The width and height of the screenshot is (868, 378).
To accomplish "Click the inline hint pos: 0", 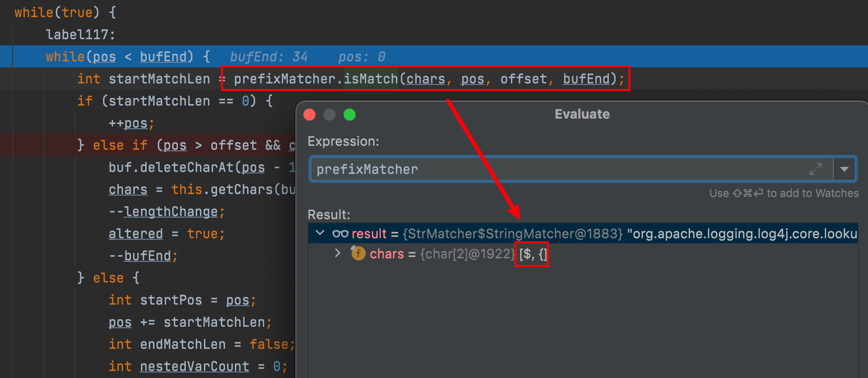I will point(362,57).
